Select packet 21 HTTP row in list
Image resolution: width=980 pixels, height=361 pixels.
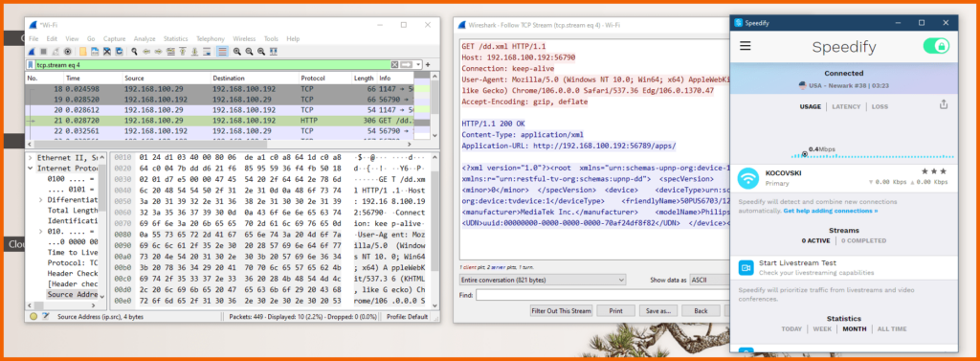point(219,121)
